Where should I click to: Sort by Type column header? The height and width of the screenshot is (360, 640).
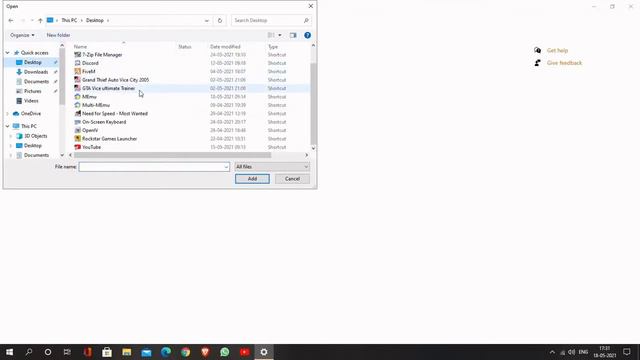(273, 47)
